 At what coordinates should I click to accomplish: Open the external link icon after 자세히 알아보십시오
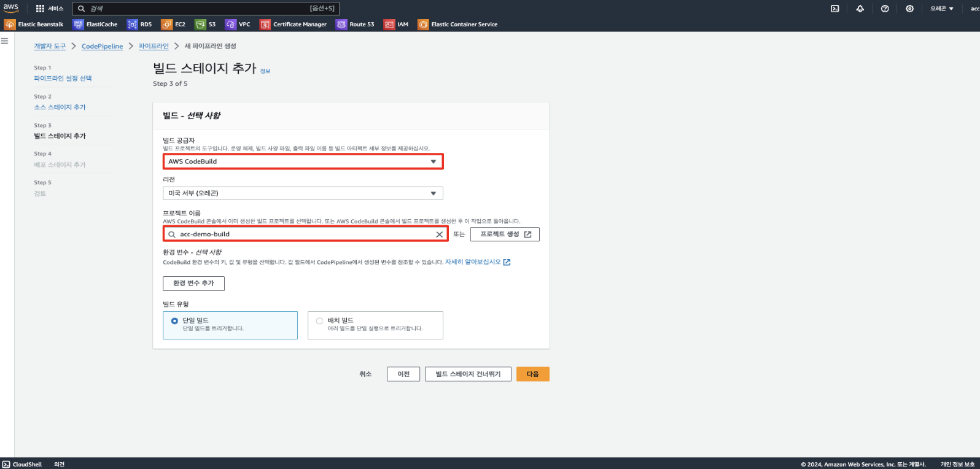pyautogui.click(x=507, y=262)
